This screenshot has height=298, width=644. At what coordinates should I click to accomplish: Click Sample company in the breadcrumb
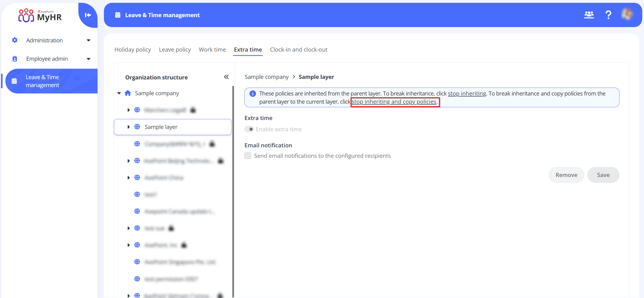coord(266,77)
